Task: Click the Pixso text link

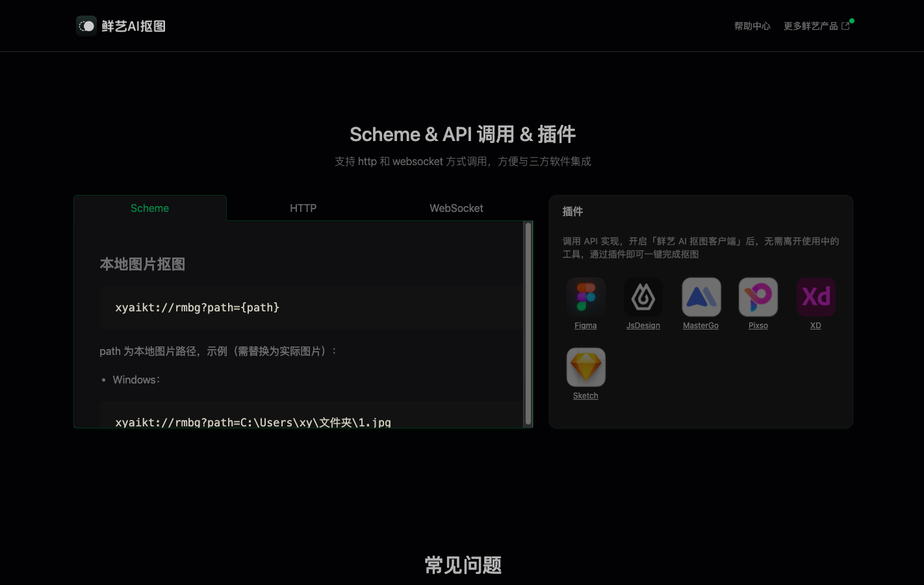Action: coord(758,325)
